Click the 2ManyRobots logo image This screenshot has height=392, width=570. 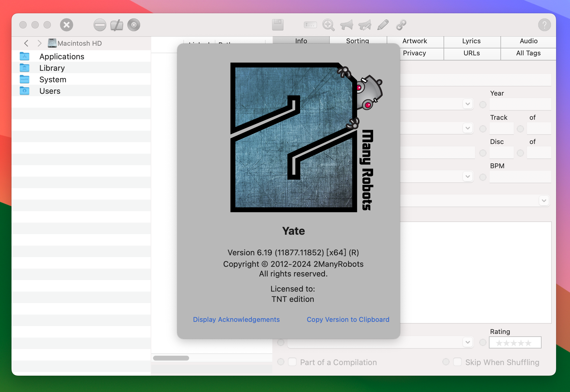[x=306, y=137]
